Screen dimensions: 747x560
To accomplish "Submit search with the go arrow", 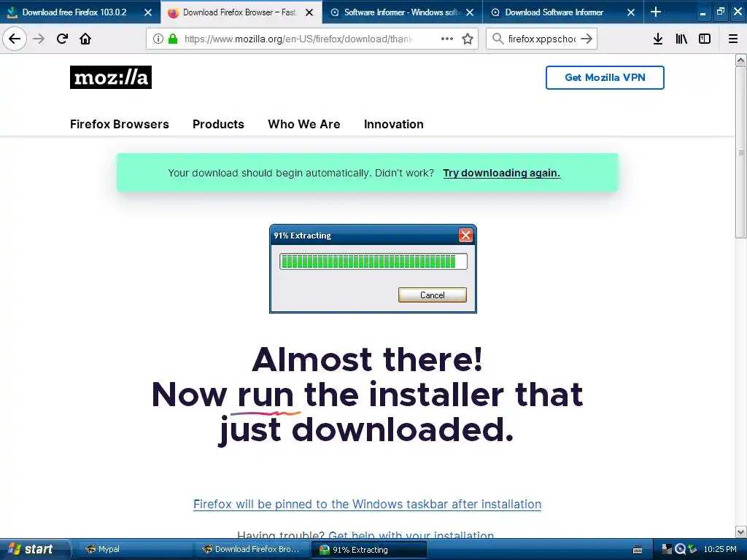I will coord(587,39).
